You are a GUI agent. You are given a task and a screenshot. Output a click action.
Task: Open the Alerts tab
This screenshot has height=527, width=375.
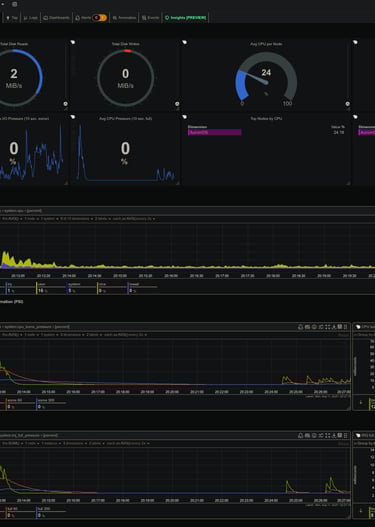click(83, 18)
